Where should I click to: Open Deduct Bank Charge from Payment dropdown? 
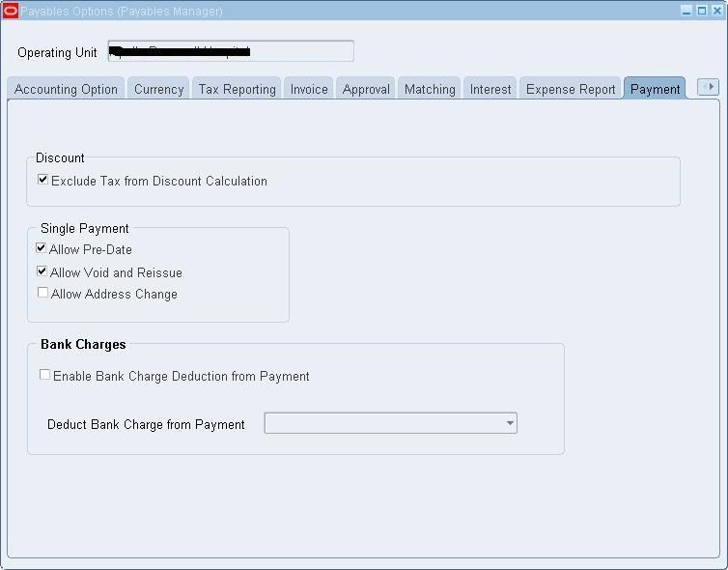(x=390, y=423)
